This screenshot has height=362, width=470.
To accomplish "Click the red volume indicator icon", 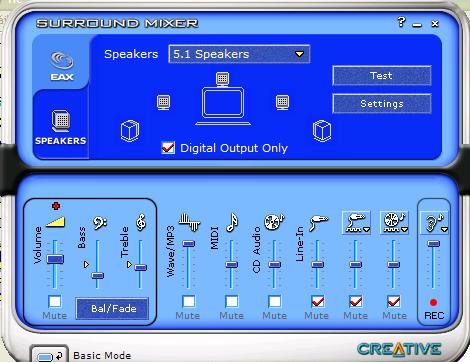I will [x=56, y=206].
